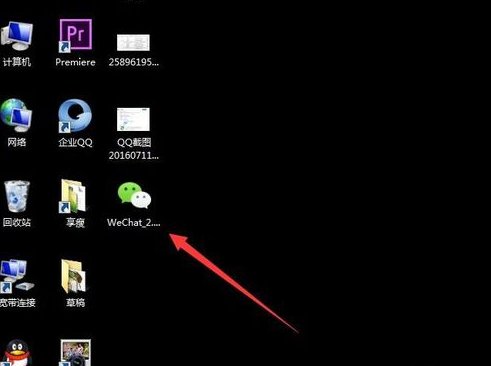The image size is (491, 366).
Task: Launch the Premiere shortcut icon
Action: coord(75,35)
